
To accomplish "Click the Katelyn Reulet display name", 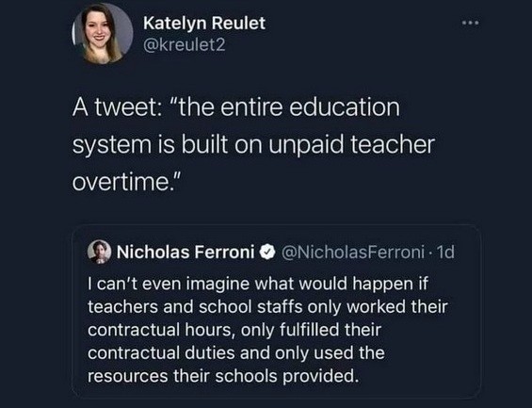I will 204,23.
